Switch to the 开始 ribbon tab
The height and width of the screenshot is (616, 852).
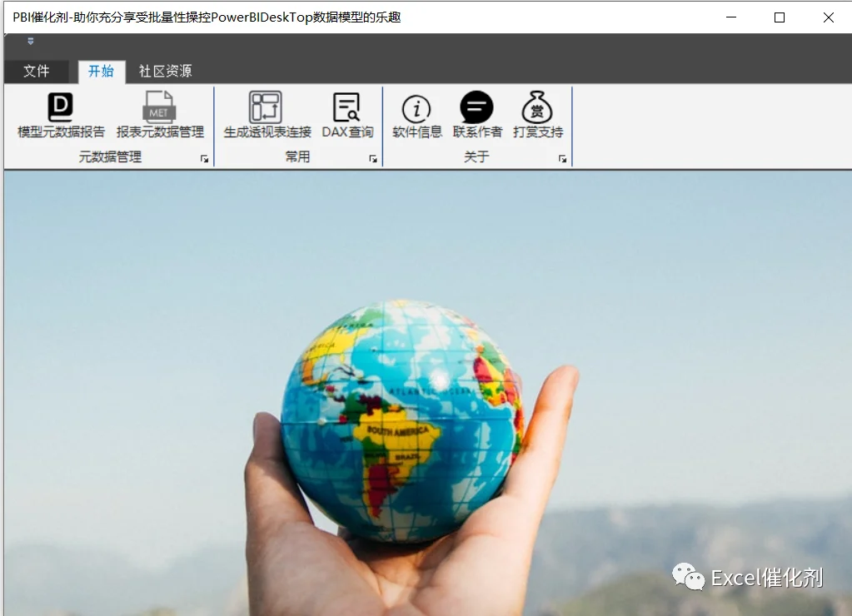tap(102, 71)
